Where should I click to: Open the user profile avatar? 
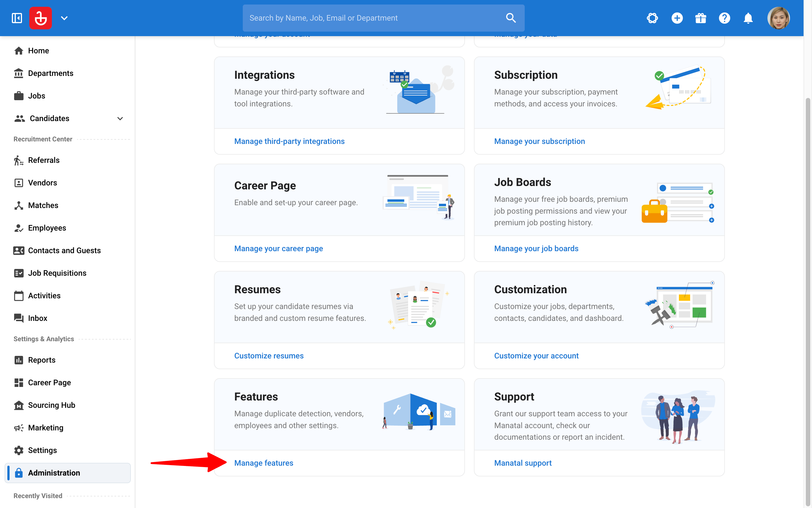[778, 18]
